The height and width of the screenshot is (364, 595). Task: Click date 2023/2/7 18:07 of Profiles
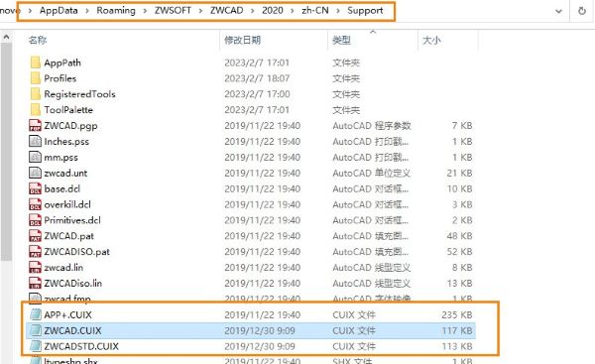[x=257, y=78]
